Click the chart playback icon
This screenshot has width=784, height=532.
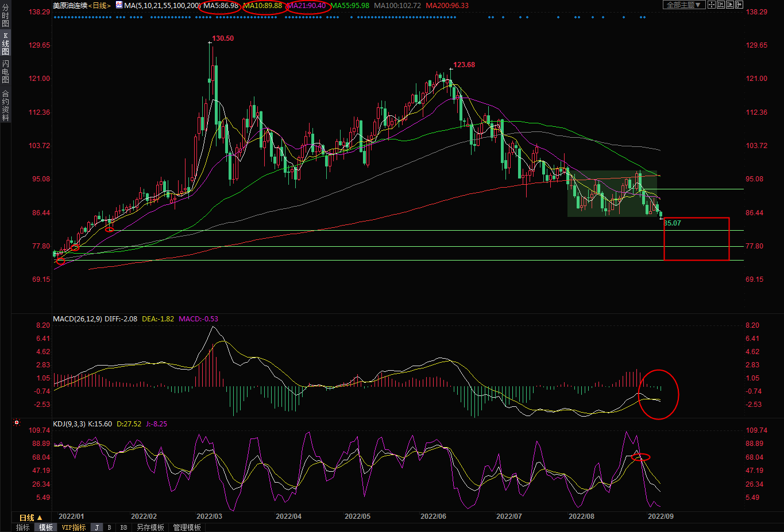[x=730, y=5]
